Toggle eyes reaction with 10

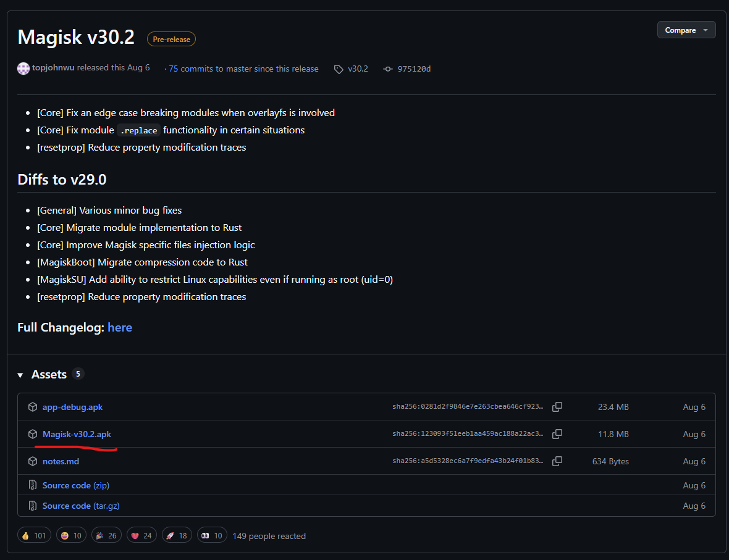212,535
